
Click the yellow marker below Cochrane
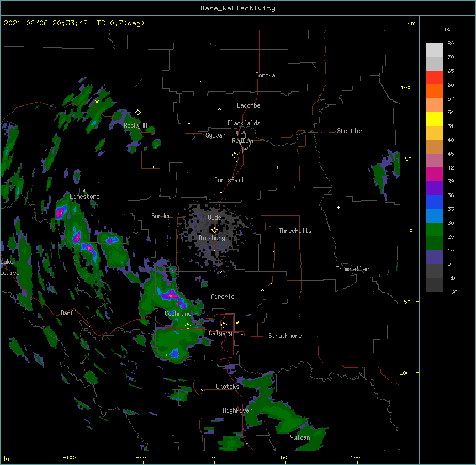tap(188, 326)
